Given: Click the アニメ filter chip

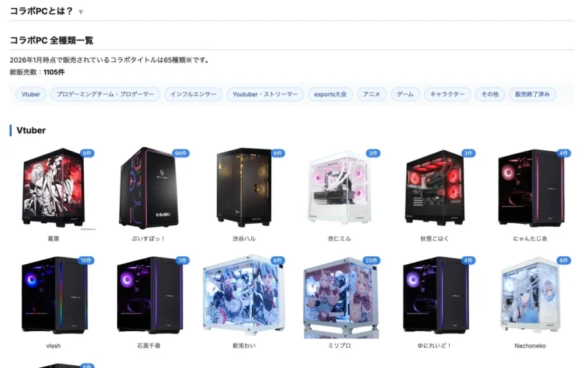Looking at the screenshot, I should pyautogui.click(x=372, y=94).
